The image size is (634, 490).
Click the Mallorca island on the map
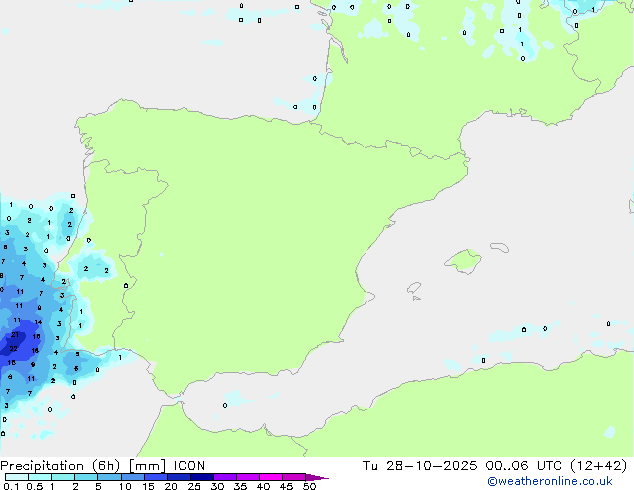[x=463, y=262]
